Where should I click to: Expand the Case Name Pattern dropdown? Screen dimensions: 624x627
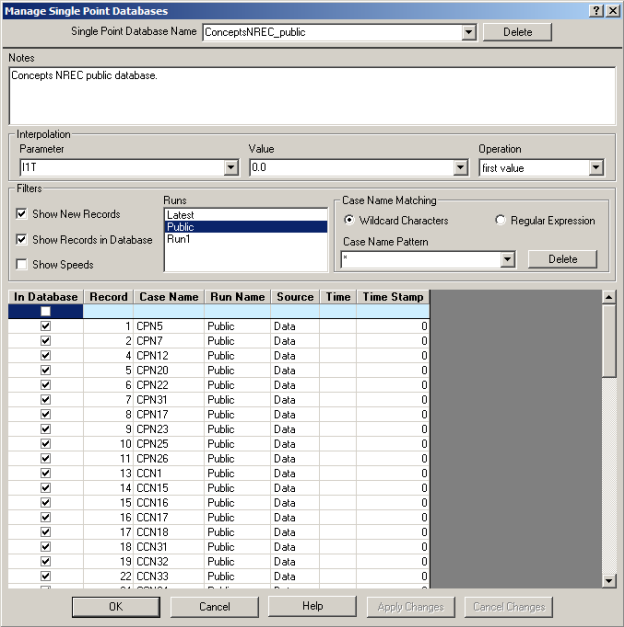(508, 260)
